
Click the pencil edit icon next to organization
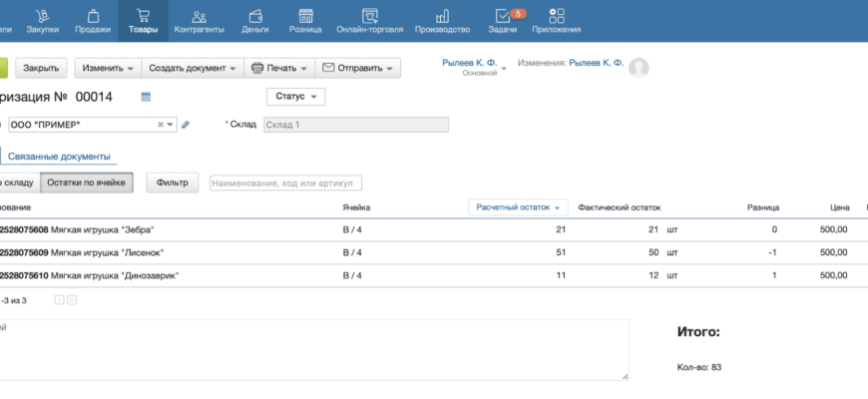tap(185, 125)
